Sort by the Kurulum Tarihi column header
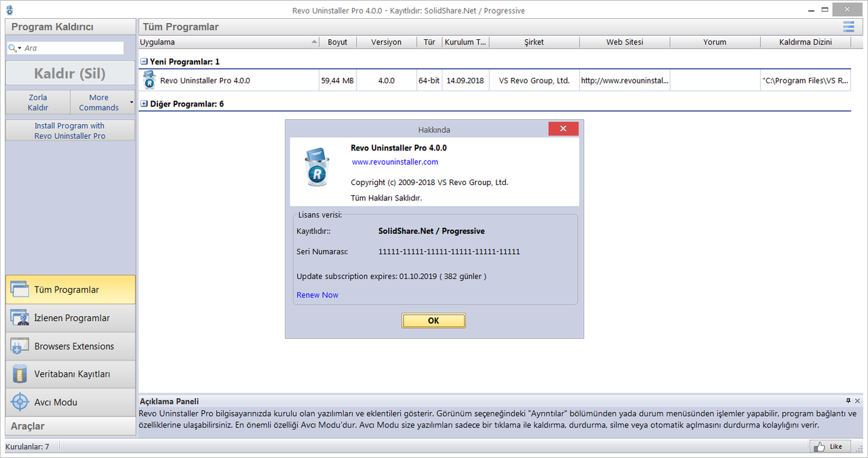This screenshot has height=458, width=868. [465, 42]
